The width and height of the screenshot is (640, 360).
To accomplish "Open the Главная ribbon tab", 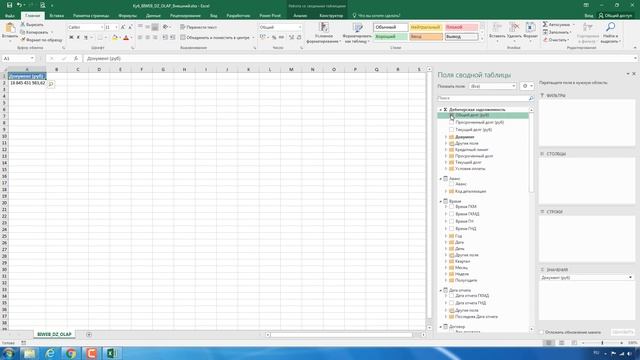I will coord(32,16).
